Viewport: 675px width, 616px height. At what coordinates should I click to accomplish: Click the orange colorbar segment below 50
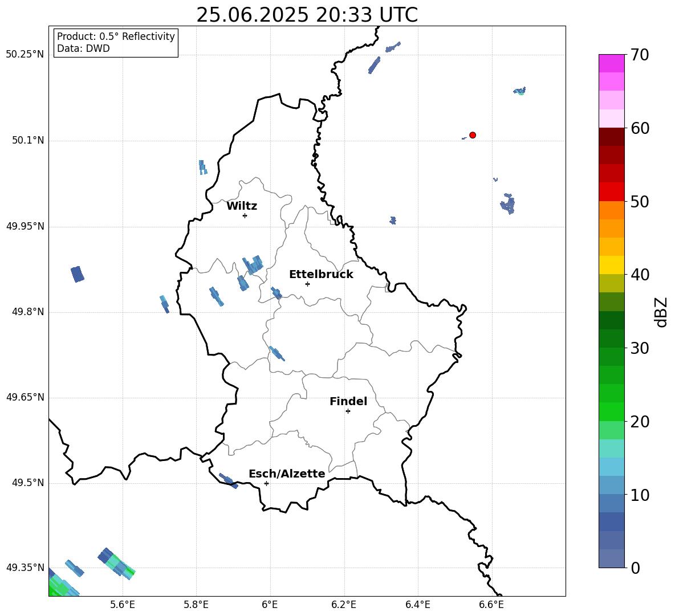612,210
